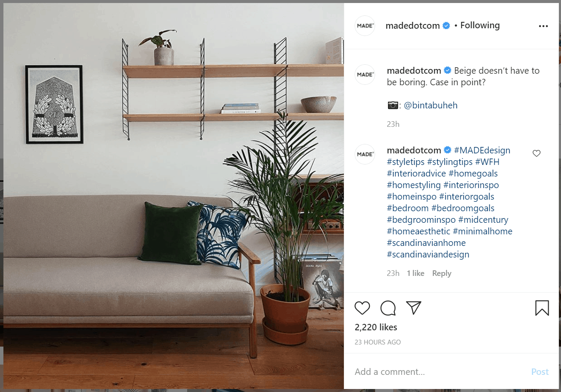Open comments via speech bubble icon

coord(388,308)
